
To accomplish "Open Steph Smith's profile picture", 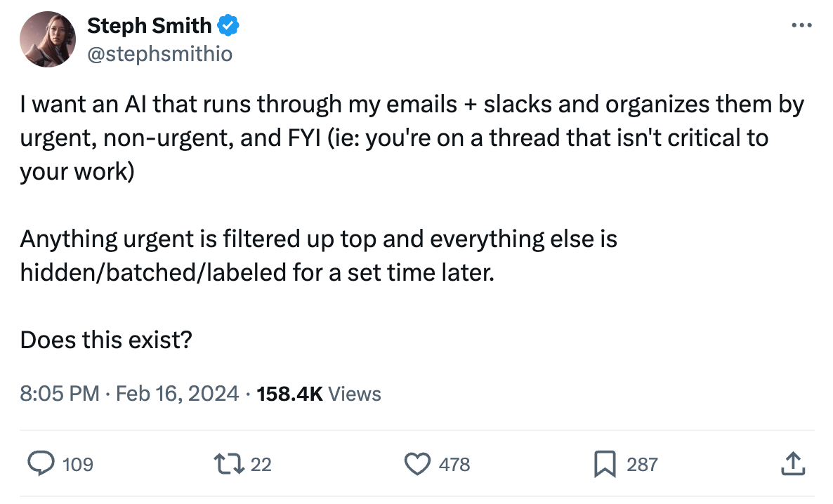I will click(48, 39).
